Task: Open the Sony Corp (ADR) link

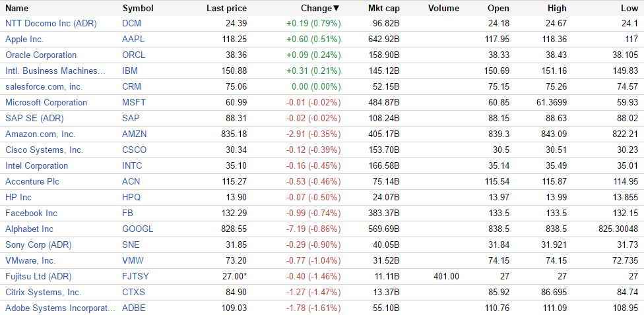Action: tap(38, 244)
